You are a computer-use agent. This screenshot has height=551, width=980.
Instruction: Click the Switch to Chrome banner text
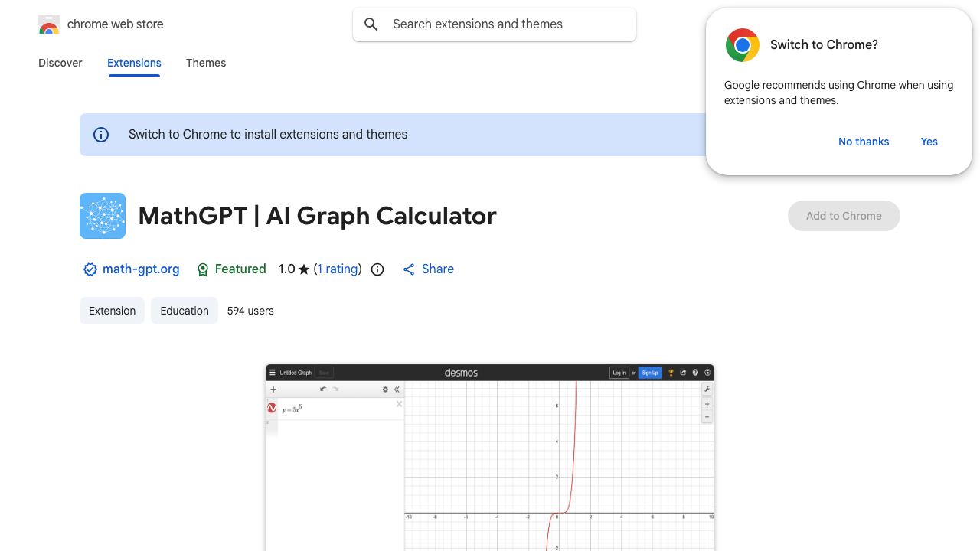tap(268, 135)
